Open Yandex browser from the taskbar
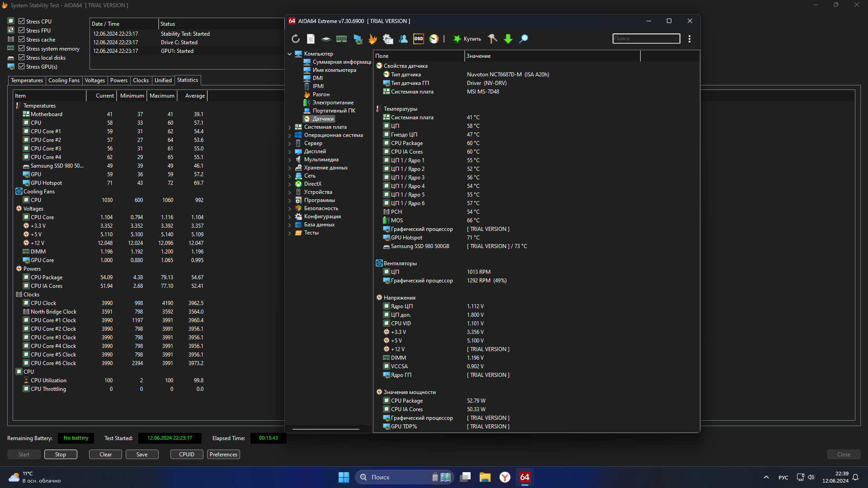The height and width of the screenshot is (488, 868). [x=505, y=477]
